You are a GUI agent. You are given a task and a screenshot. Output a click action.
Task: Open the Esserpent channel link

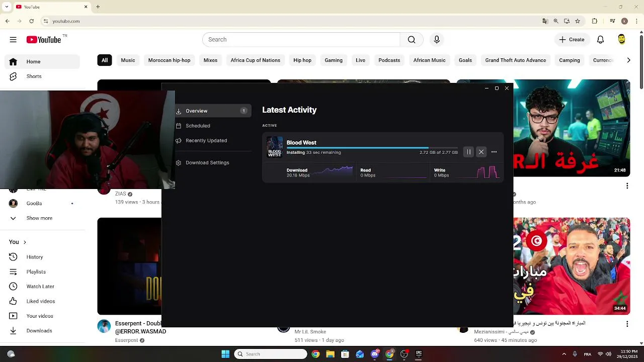click(126, 340)
